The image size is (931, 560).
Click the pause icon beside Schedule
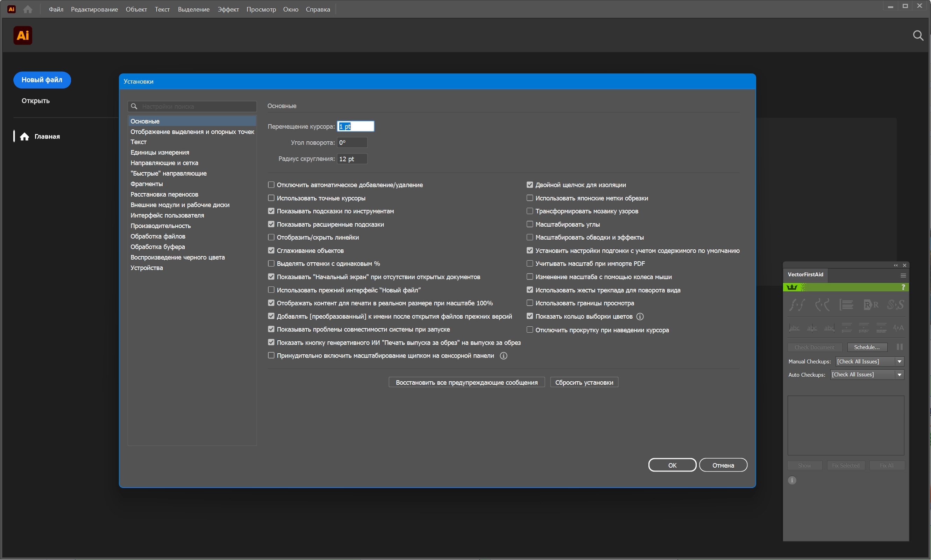coord(900,347)
